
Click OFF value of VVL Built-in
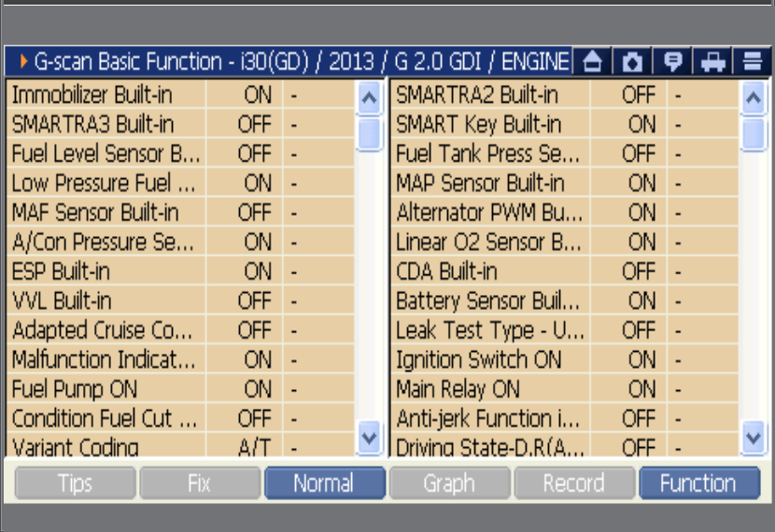tap(254, 301)
